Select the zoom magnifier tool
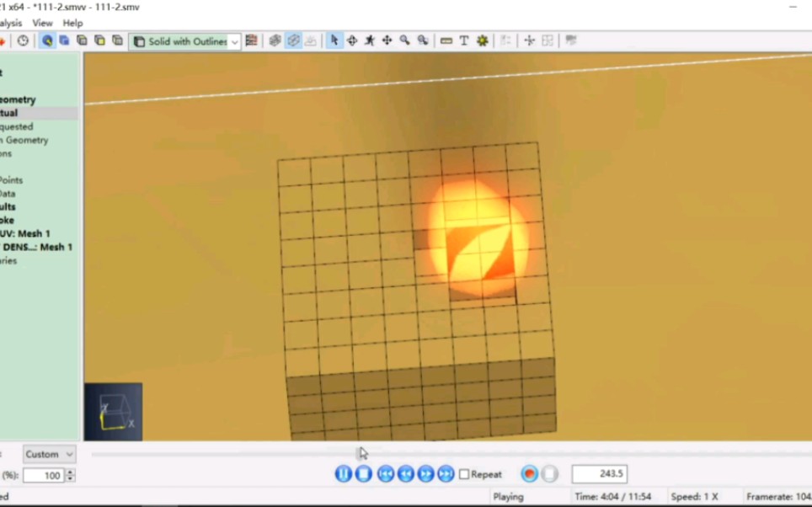 coord(404,40)
